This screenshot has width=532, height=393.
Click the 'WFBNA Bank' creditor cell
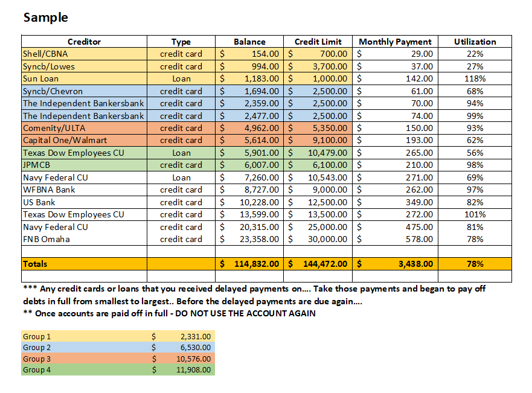[84, 190]
